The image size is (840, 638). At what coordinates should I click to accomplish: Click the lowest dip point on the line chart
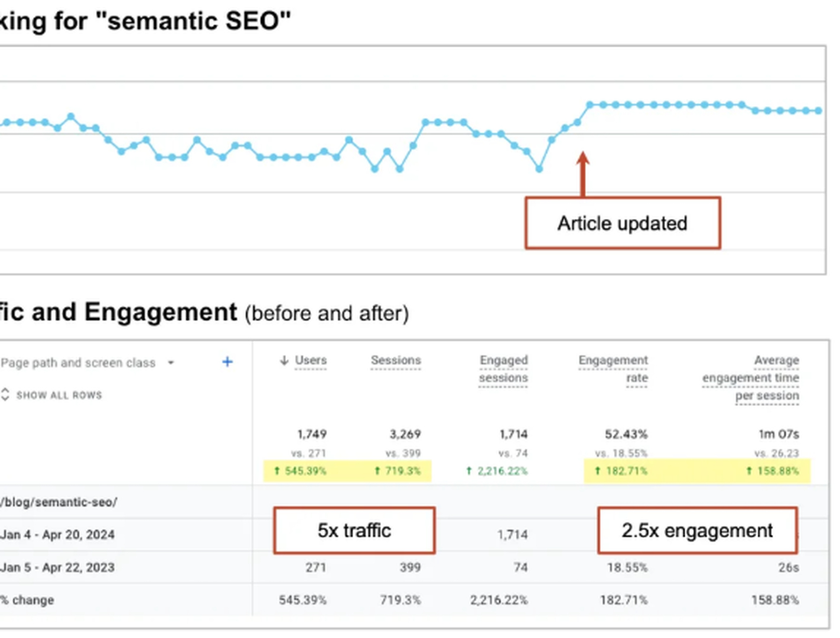click(x=539, y=170)
